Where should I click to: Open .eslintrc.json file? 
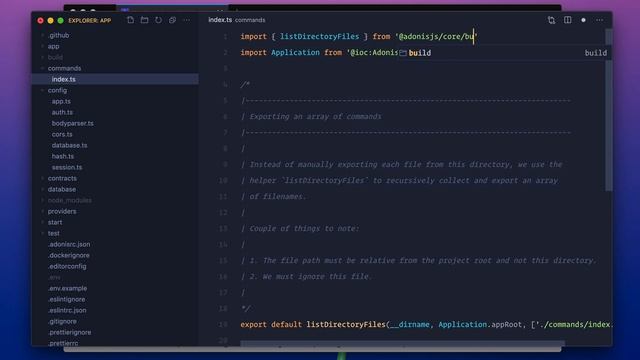click(x=67, y=311)
